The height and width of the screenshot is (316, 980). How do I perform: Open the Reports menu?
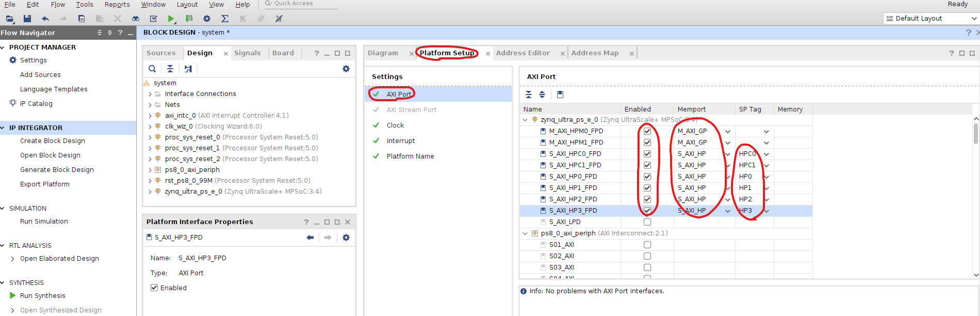[x=117, y=5]
